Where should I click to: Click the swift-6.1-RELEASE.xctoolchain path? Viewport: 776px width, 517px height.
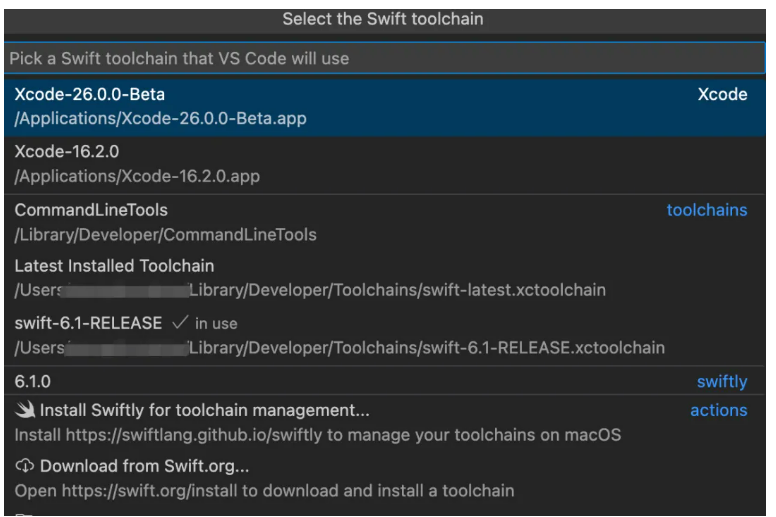(340, 348)
